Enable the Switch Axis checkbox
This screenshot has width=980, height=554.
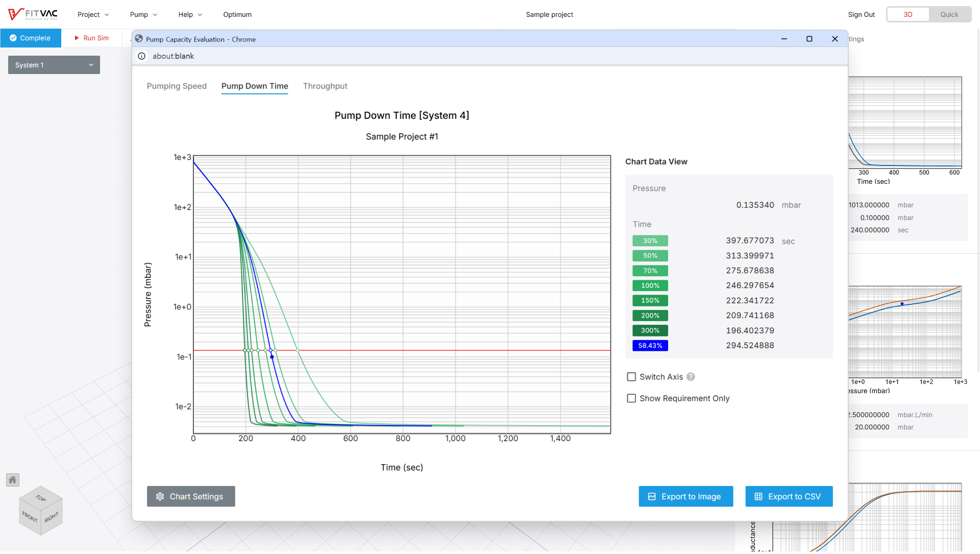tap(631, 377)
